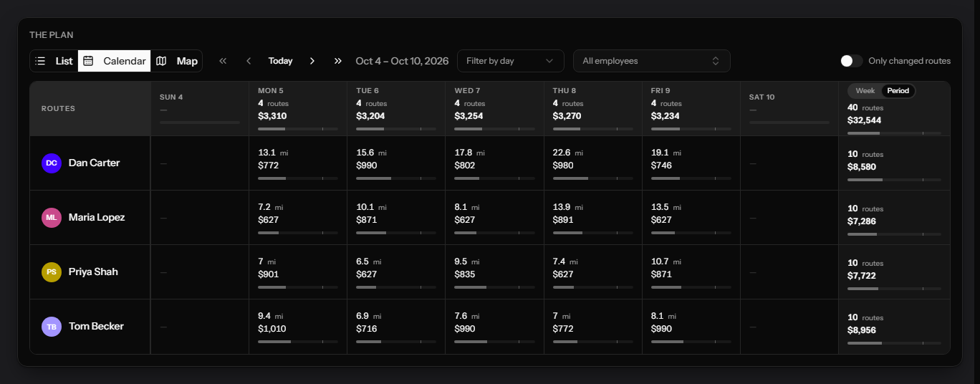This screenshot has width=980, height=384.
Task: Open the Map view tab
Action: coord(176,61)
